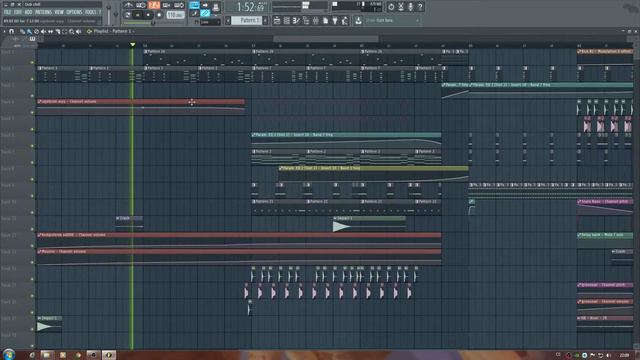Click the loop recording icon
The image size is (640, 360).
[x=179, y=5]
